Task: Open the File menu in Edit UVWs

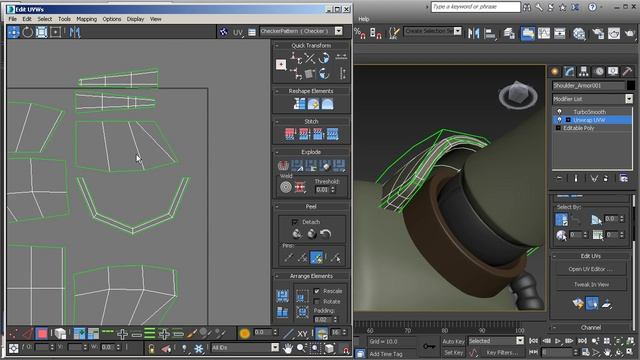Action: coord(13,19)
